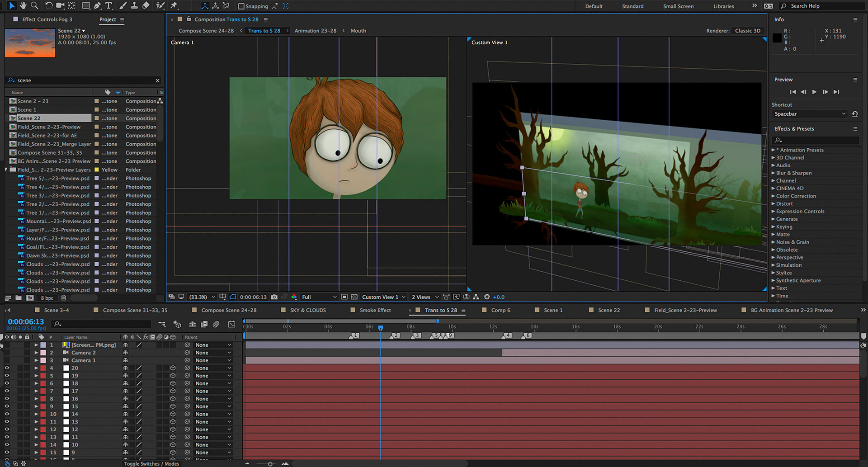Select the Rotation tool
Image resolution: width=868 pixels, height=467 pixels.
(48, 6)
